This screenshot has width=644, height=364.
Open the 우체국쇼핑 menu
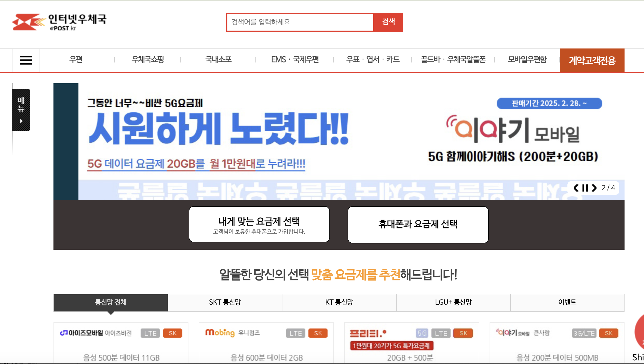point(147,60)
